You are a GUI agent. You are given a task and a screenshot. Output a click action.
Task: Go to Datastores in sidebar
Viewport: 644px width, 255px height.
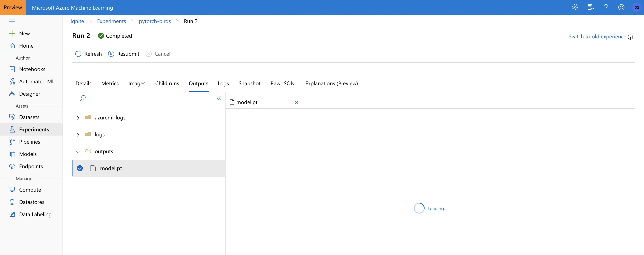click(31, 202)
